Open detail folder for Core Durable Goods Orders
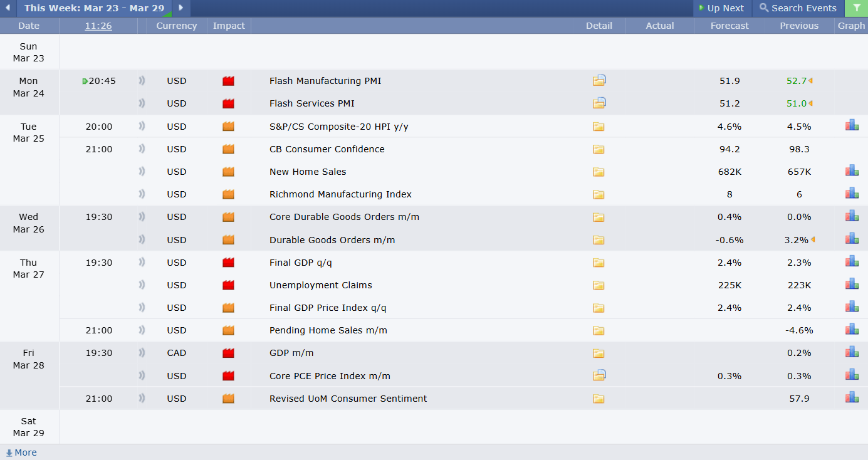 tap(599, 217)
